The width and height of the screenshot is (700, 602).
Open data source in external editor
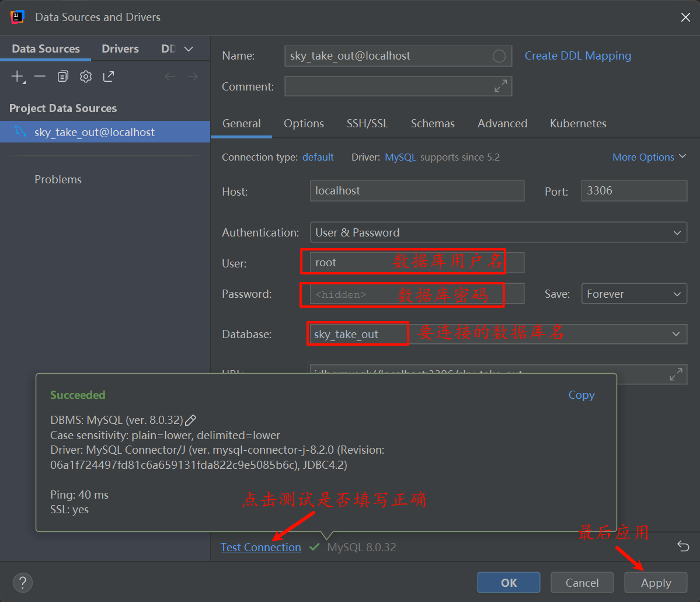(x=109, y=76)
